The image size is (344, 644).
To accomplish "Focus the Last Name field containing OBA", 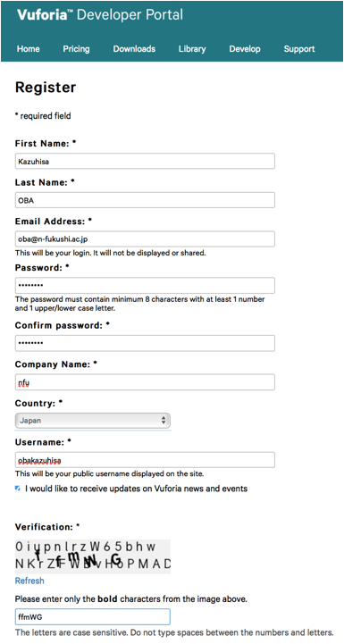I will (145, 200).
